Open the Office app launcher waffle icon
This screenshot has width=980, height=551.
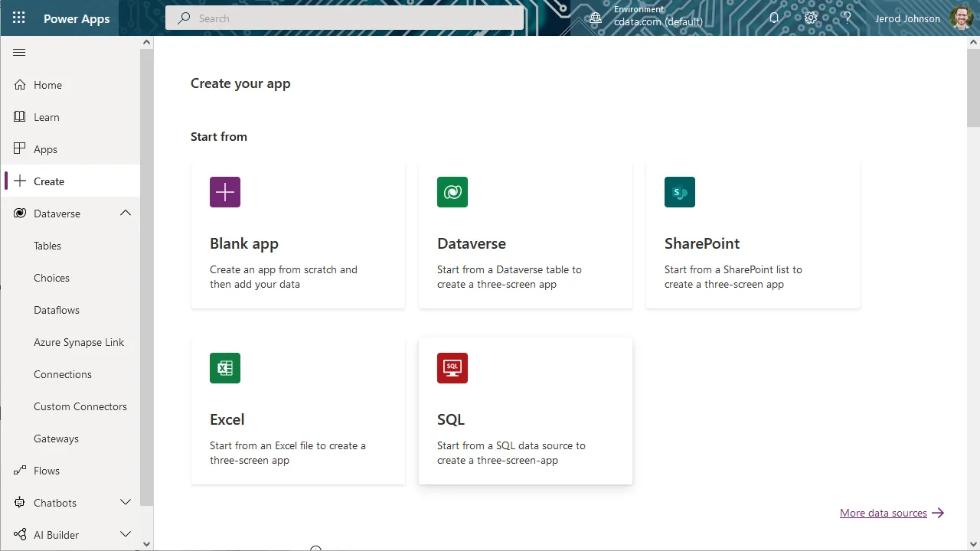(18, 18)
